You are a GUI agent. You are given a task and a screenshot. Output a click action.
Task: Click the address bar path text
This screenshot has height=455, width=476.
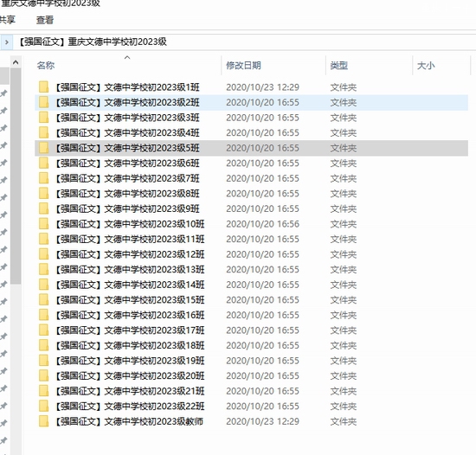[x=93, y=42]
